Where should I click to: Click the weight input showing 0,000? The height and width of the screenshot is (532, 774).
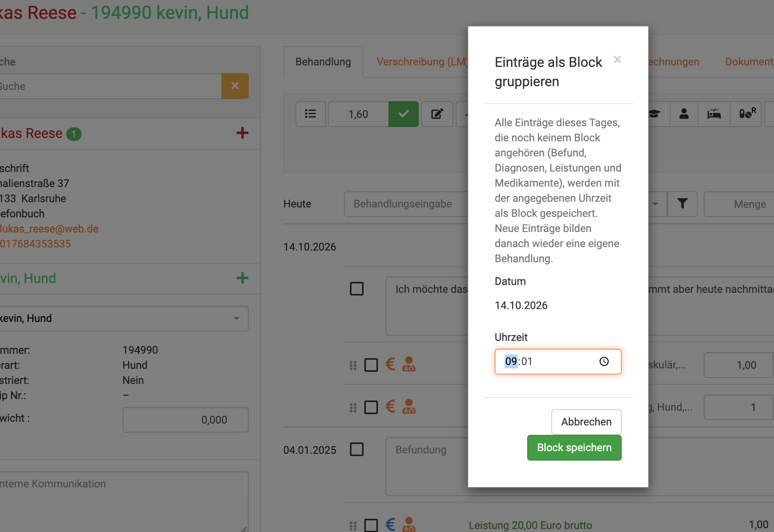pyautogui.click(x=185, y=420)
